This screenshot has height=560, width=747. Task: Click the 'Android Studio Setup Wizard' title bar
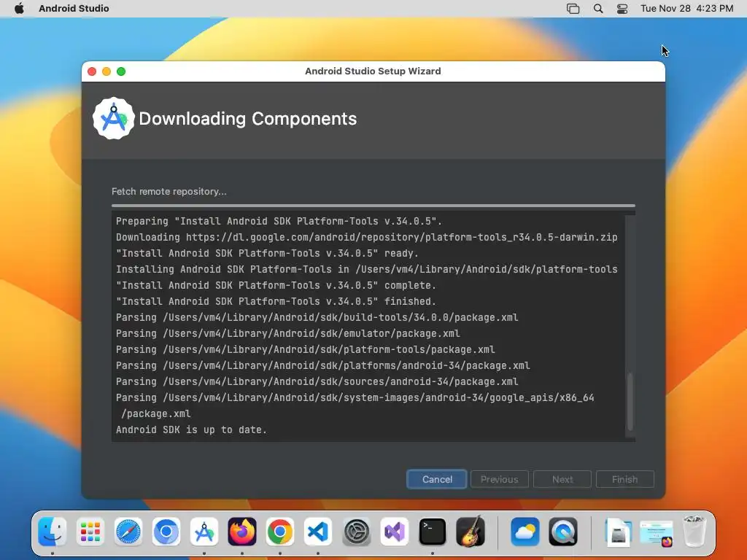(x=373, y=71)
